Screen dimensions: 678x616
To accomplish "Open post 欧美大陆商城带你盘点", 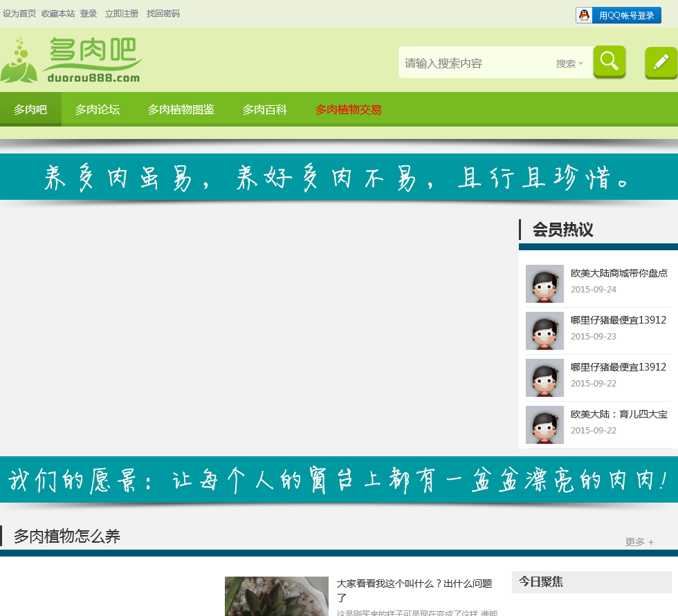I will tap(619, 273).
